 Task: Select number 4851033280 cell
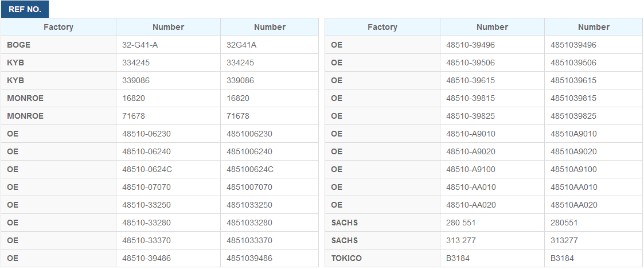pos(270,223)
